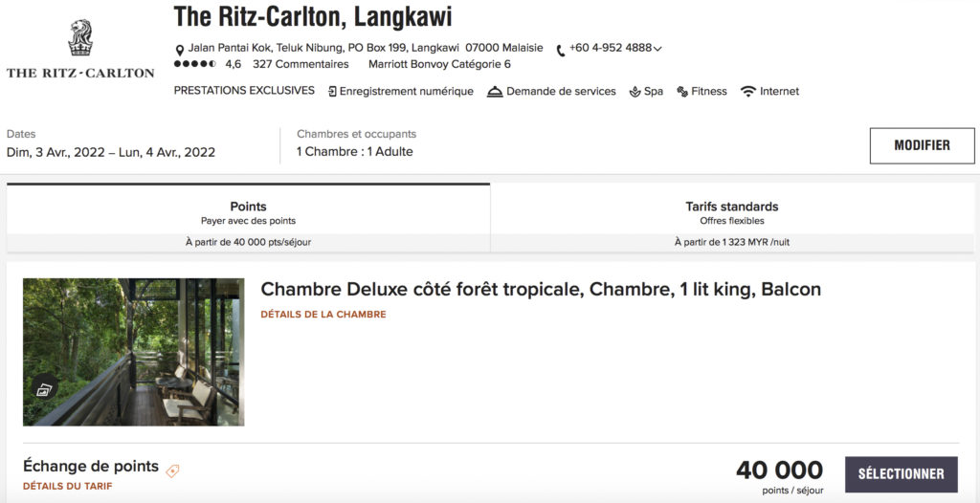Click the Ritz-Carlton lion logo
980x503 pixels.
pos(79,40)
